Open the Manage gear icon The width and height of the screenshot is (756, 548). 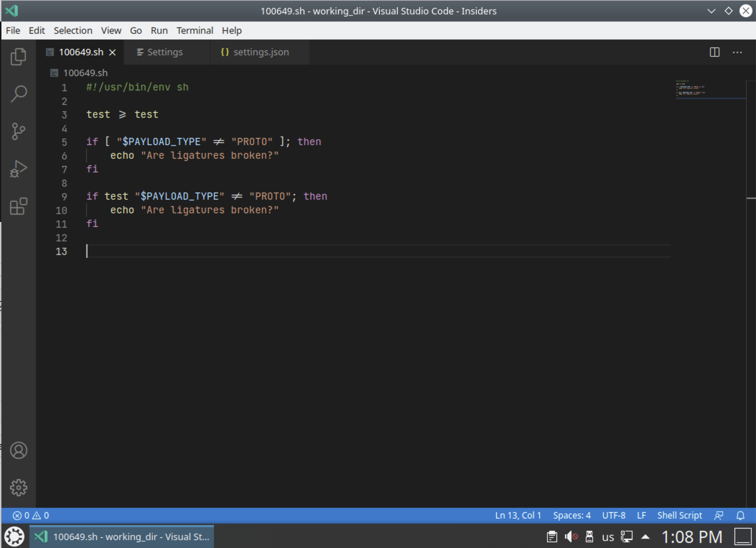[x=18, y=488]
